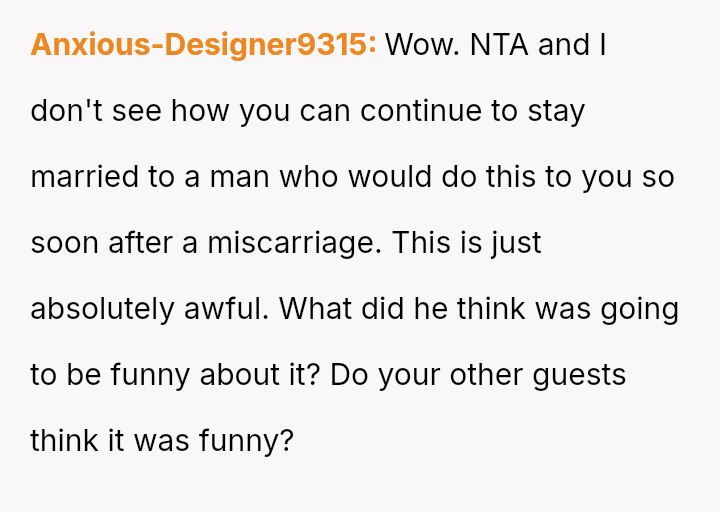Click the word "stay" ending the second line
This screenshot has height=512, width=720.
tap(556, 111)
